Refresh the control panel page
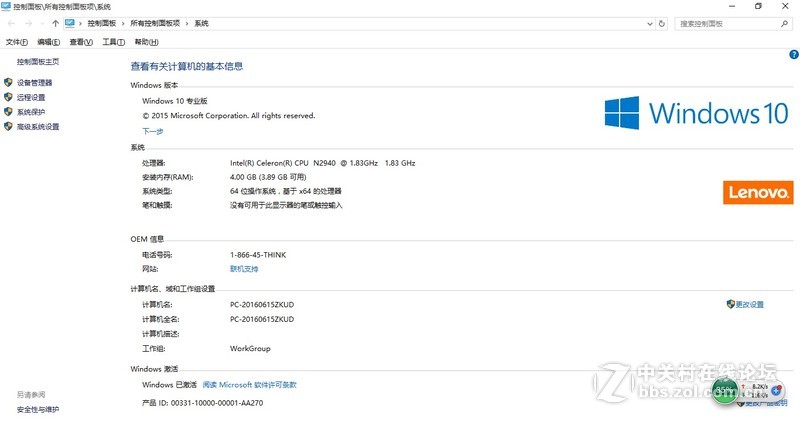 click(662, 23)
